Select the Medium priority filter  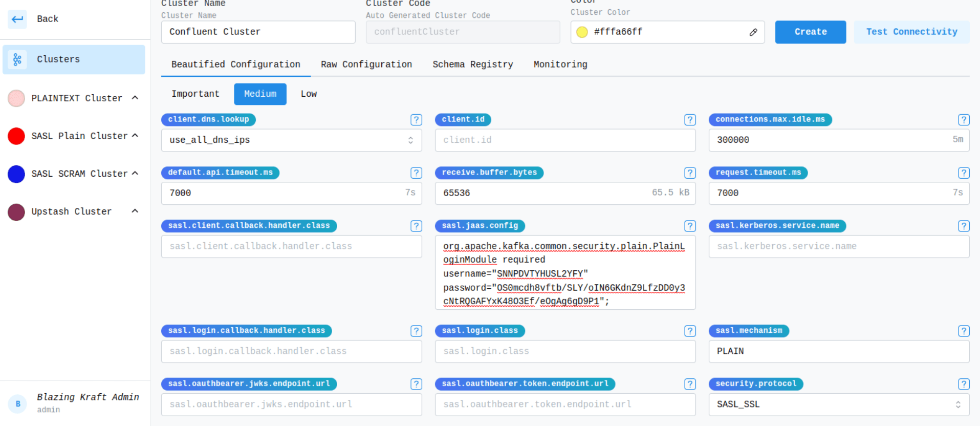click(x=260, y=94)
